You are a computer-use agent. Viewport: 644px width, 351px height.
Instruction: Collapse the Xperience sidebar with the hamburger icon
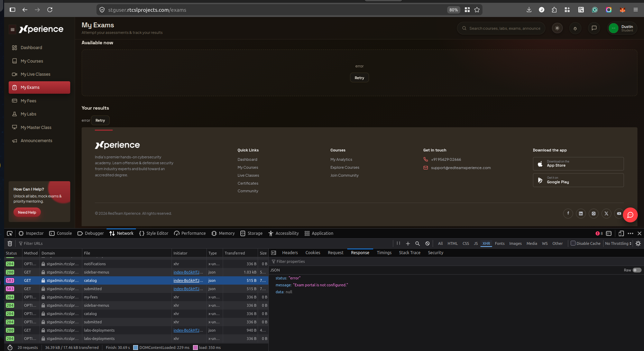[x=12, y=29]
